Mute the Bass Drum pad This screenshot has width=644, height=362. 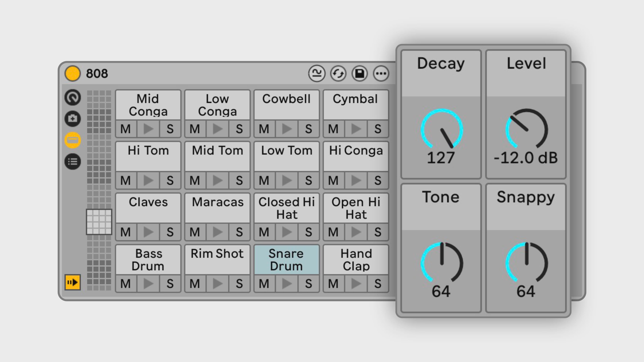(126, 284)
